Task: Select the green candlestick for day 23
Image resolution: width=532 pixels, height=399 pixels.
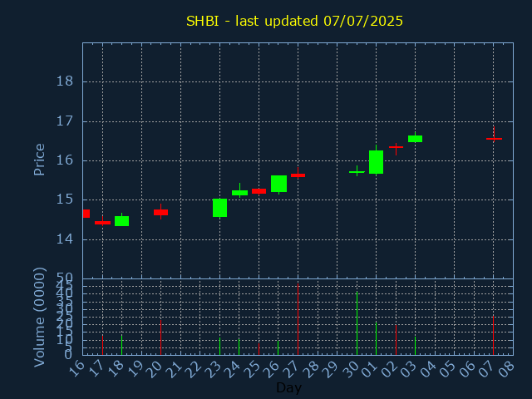Action: click(x=219, y=208)
